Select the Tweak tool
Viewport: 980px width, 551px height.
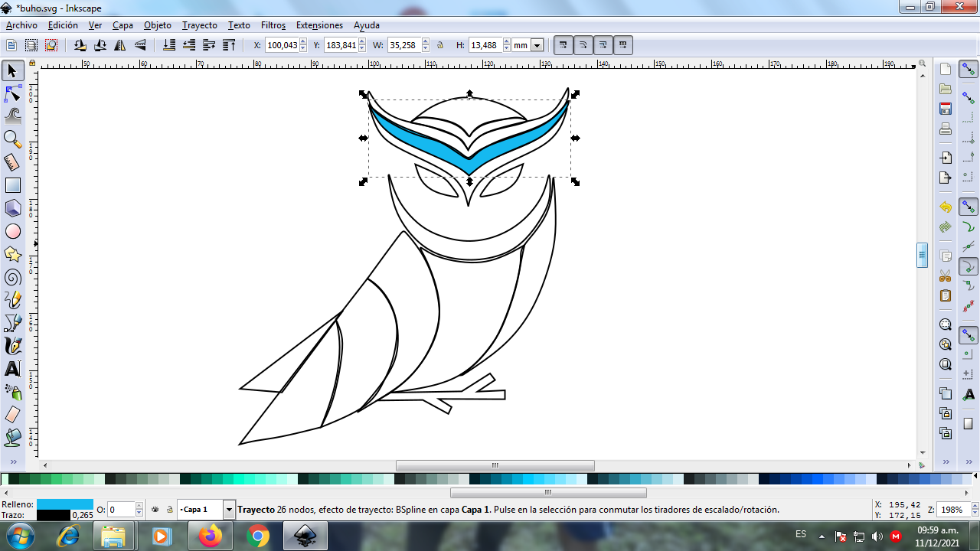click(12, 116)
